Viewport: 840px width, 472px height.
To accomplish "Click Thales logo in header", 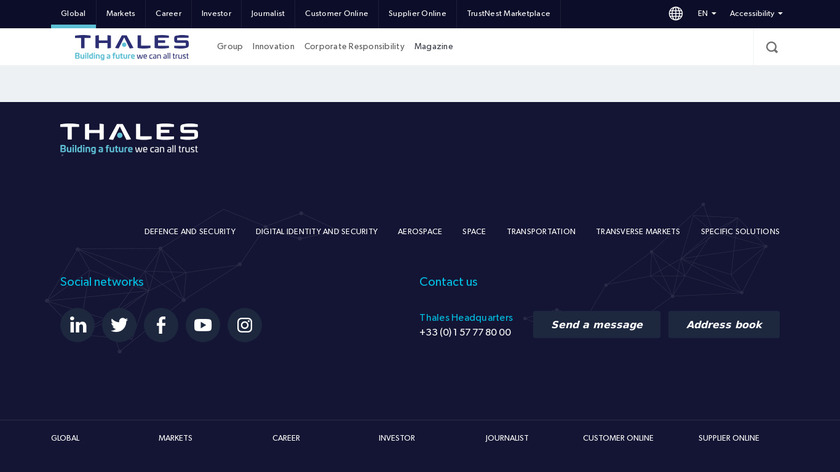I will [x=132, y=47].
